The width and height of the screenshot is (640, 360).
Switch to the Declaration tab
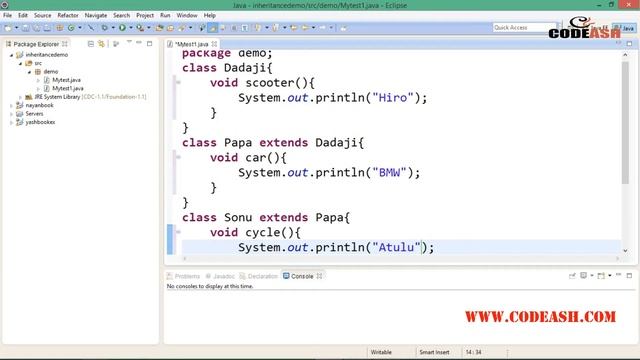click(259, 276)
